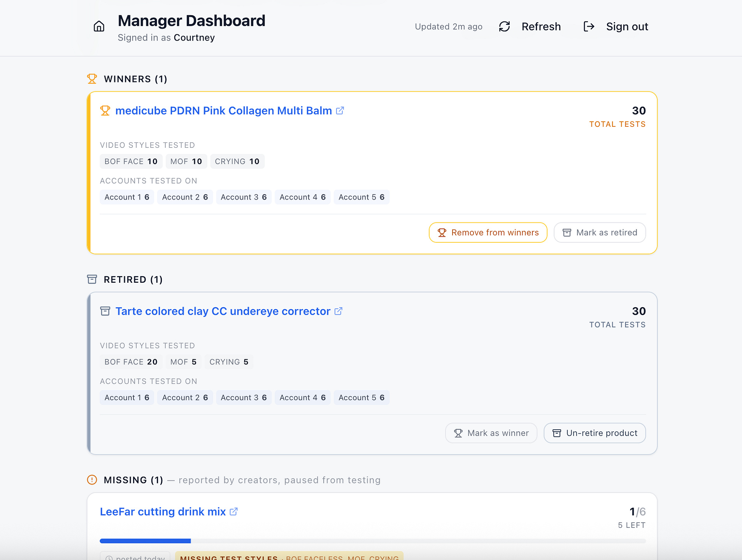Click 'Account 3' chip in medicube card
This screenshot has width=742, height=560.
(244, 197)
